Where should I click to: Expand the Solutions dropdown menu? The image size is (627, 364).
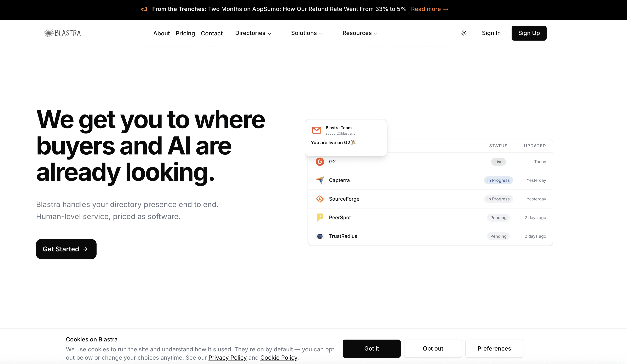(307, 33)
